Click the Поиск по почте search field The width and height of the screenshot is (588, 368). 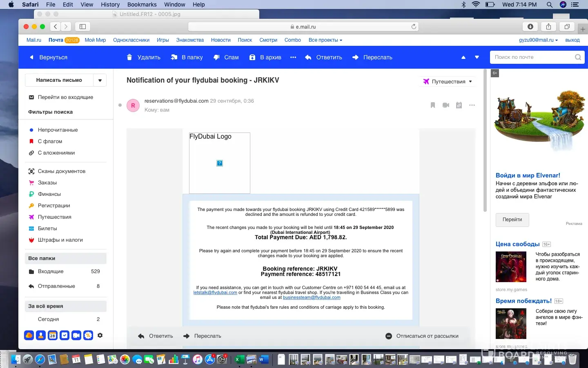pos(532,57)
